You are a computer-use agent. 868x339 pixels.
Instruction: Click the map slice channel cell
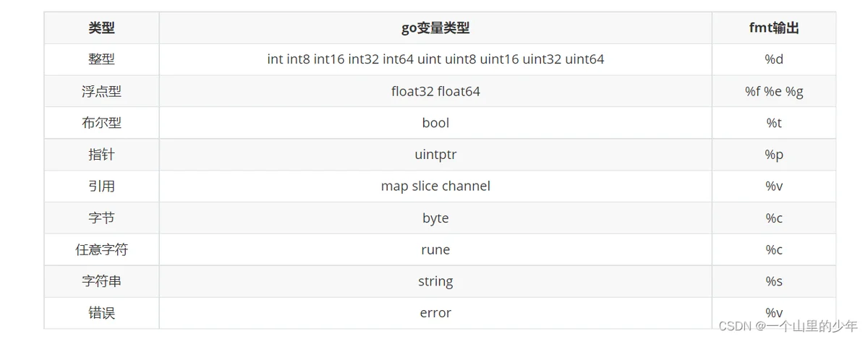[435, 186]
